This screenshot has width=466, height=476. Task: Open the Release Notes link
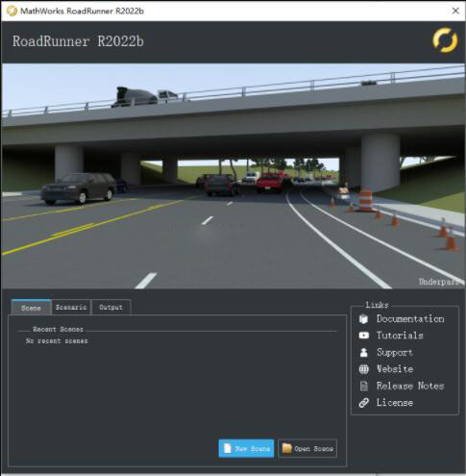[410, 386]
